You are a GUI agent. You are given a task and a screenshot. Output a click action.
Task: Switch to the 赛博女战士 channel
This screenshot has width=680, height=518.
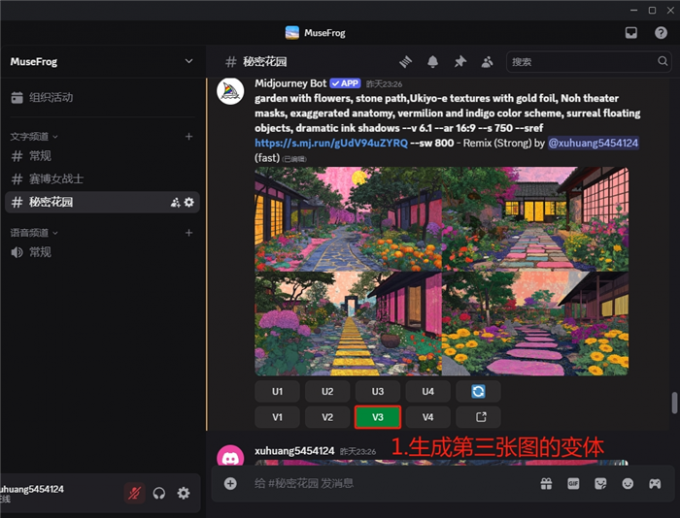point(56,179)
